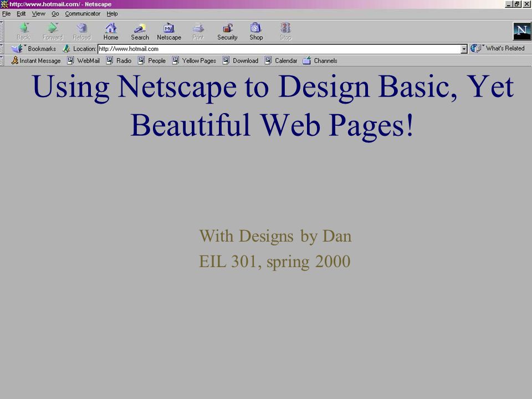The image size is (532, 399).
Task: Open Yellow Pages toolbar link
Action: 194,61
